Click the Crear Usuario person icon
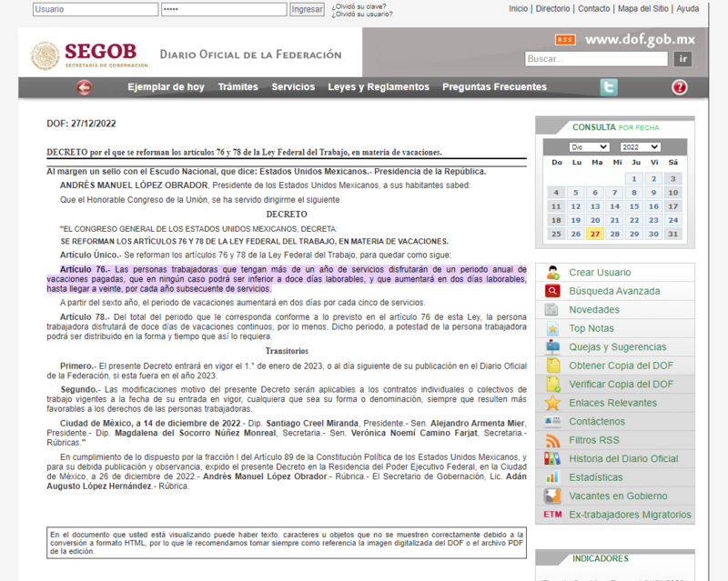The height and width of the screenshot is (581, 728). tap(552, 273)
